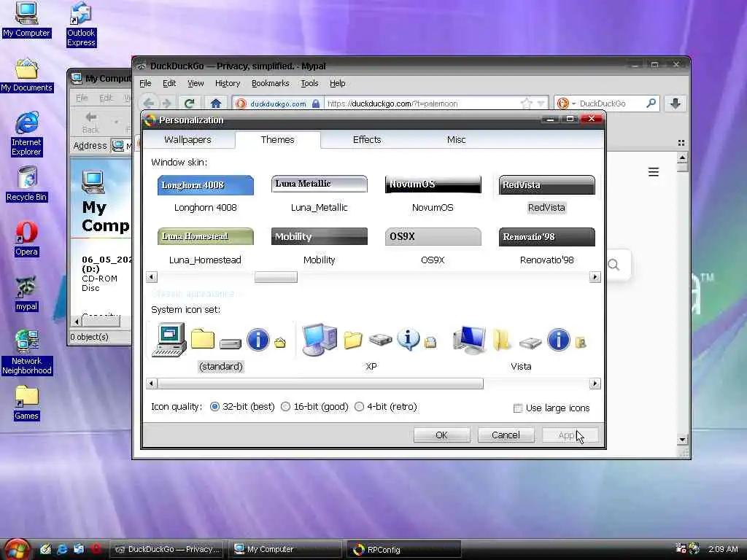
Task: Bookmark page with the star icon
Action: [x=526, y=104]
